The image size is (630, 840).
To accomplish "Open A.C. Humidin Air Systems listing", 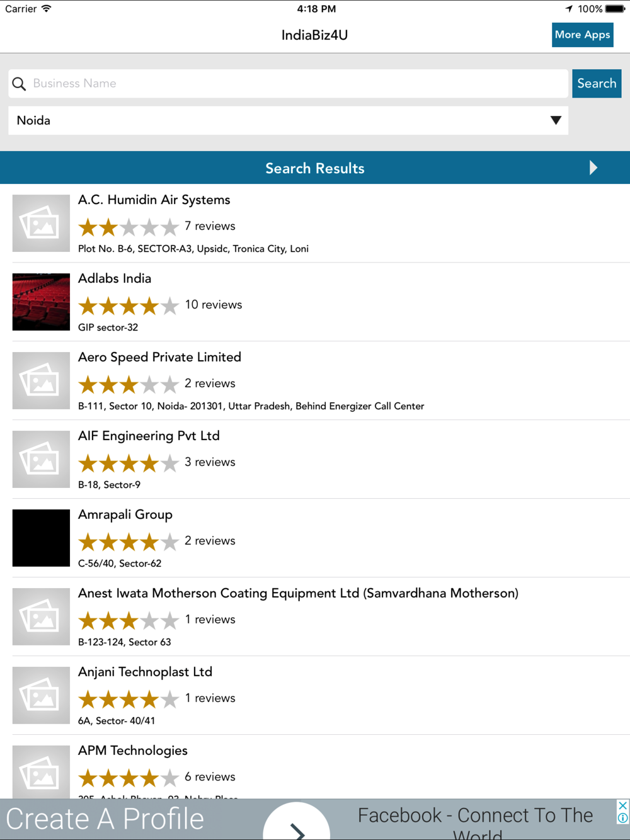I will point(315,224).
